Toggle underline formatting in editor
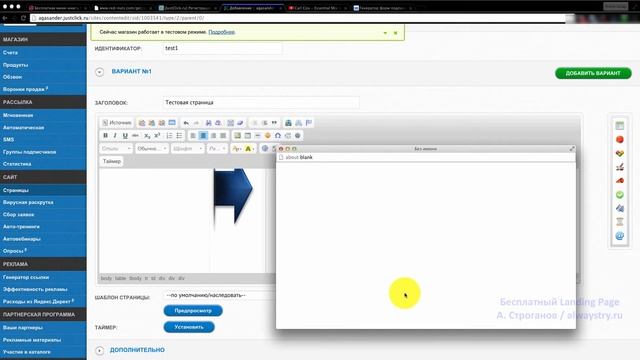This screenshot has height=360, width=640. pyautogui.click(x=125, y=136)
